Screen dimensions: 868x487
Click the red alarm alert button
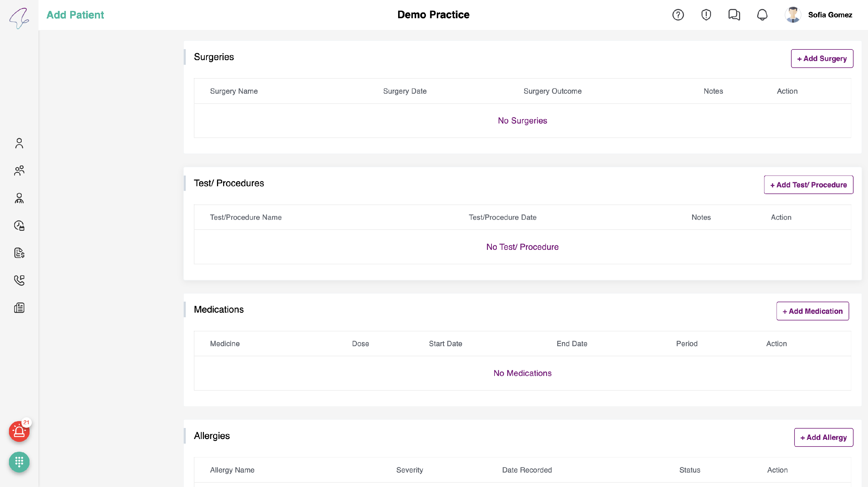(19, 431)
